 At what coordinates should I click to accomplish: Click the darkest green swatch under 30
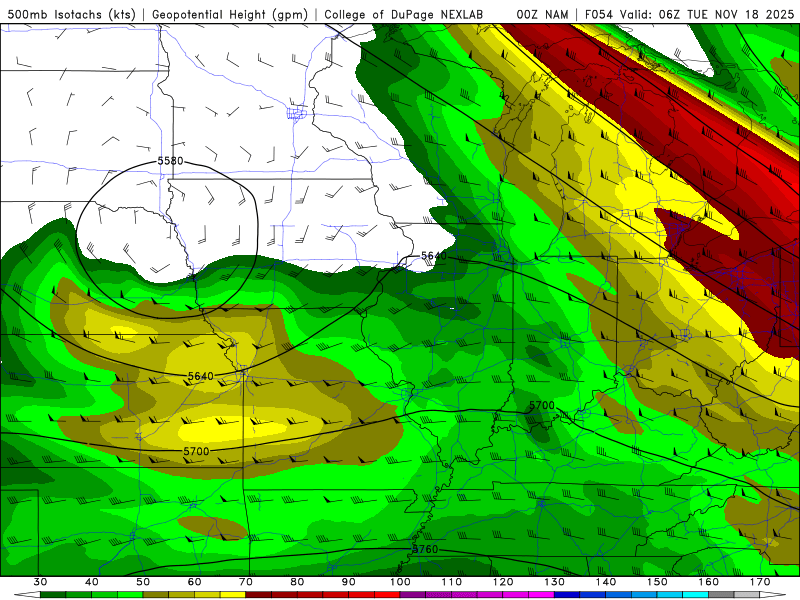(x=53, y=595)
